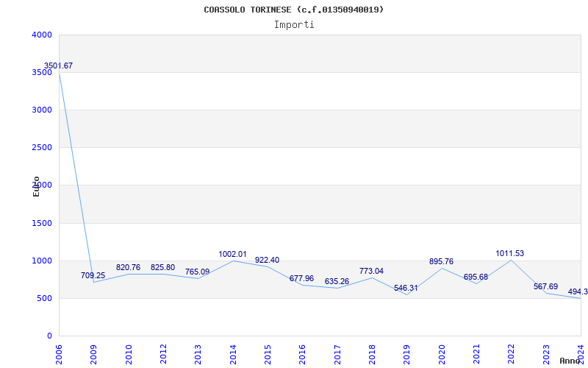Select the 709.25 data label

[93, 275]
